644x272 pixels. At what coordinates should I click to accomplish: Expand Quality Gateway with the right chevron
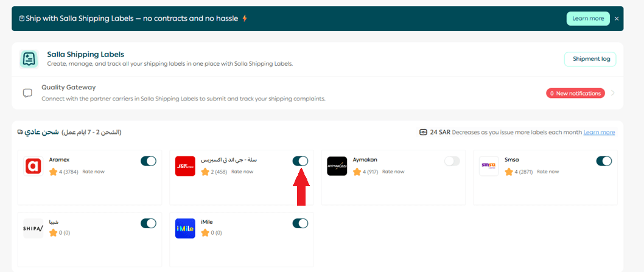tap(613, 93)
